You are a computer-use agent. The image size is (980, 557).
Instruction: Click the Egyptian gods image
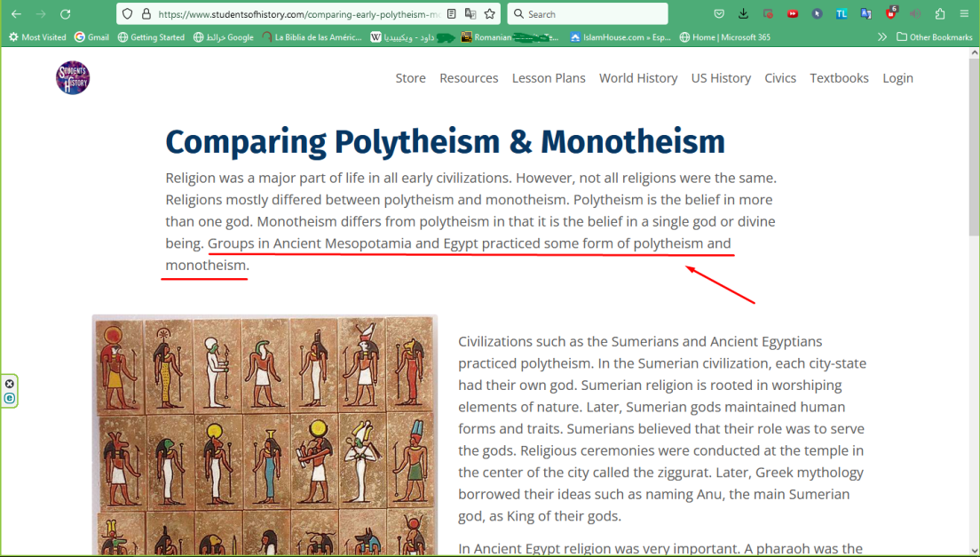click(265, 435)
